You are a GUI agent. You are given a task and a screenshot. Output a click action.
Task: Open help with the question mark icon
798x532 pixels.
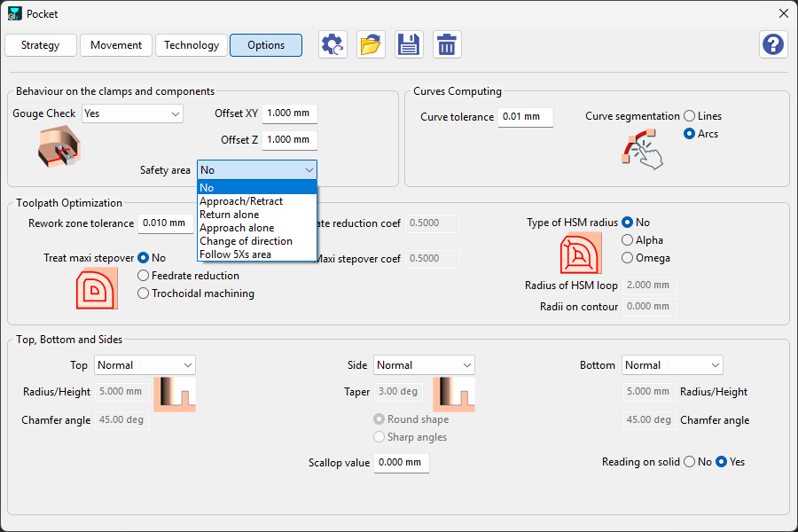(x=772, y=44)
